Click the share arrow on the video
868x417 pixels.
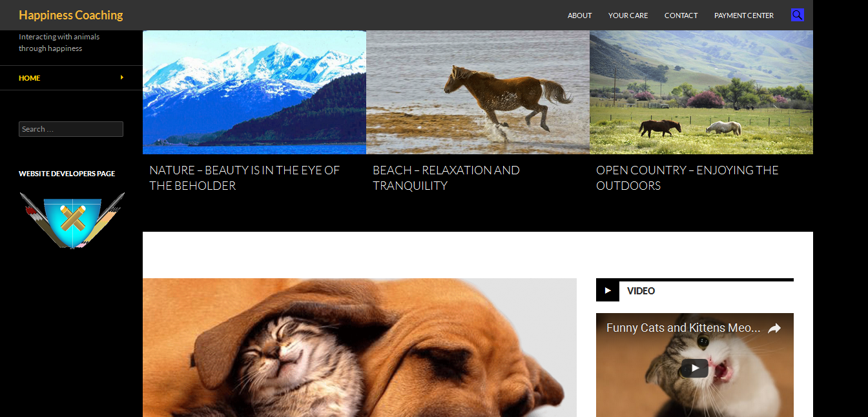[774, 329]
